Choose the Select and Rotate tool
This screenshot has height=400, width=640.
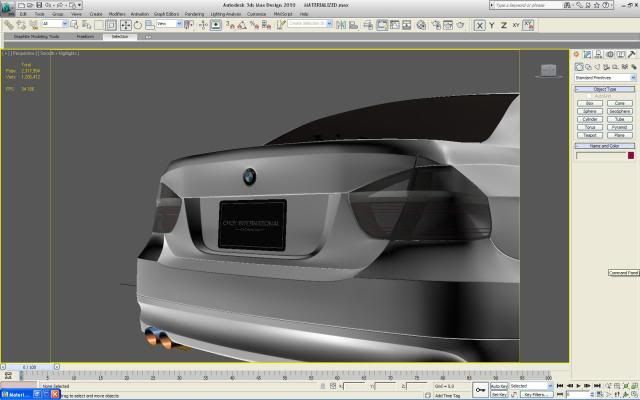(x=138, y=25)
